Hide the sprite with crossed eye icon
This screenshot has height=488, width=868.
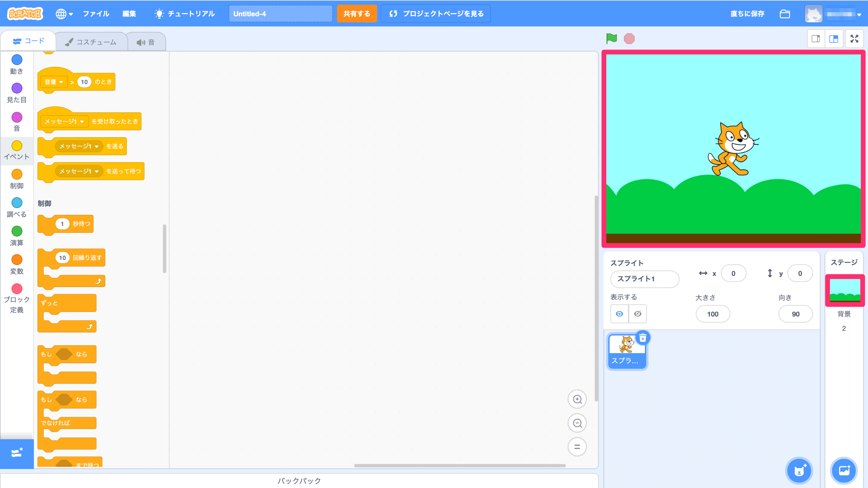[x=638, y=314]
